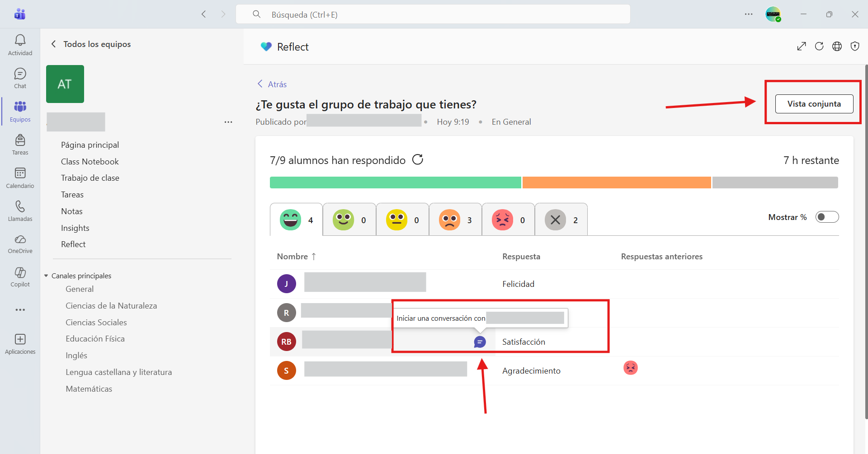Select the green content emoji tab
The image size is (868, 454).
[x=349, y=220]
